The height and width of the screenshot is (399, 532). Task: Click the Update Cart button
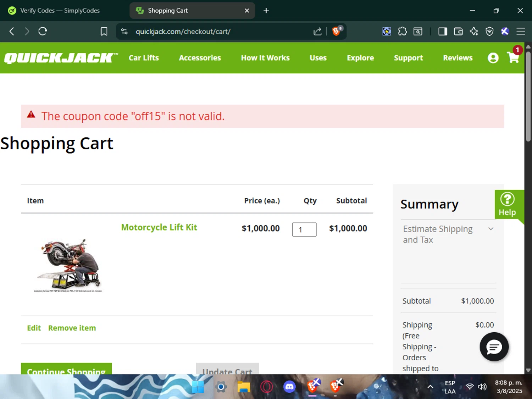pos(227,369)
